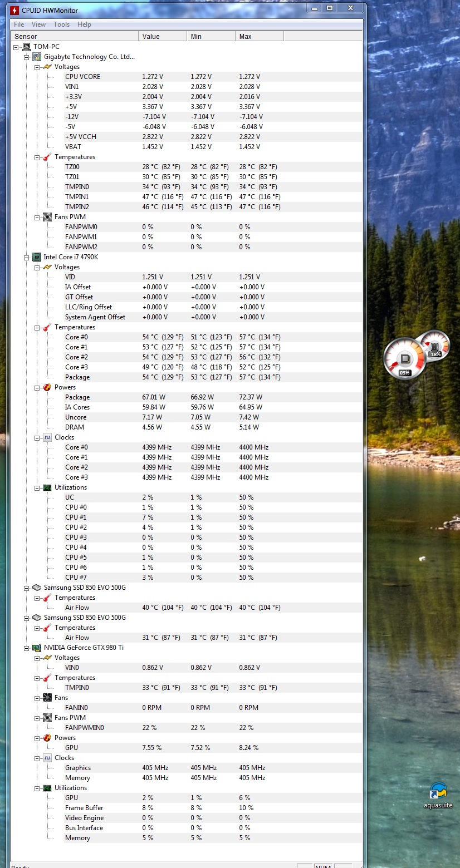
Task: Click the Intel CPU Temperatures thermometer icon
Action: 47,327
